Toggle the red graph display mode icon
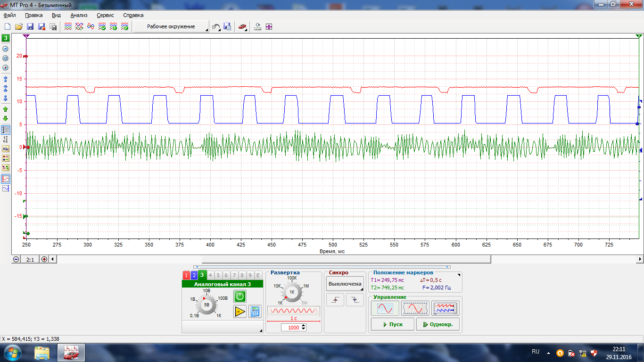The width and height of the screenshot is (644, 362). tap(6, 179)
